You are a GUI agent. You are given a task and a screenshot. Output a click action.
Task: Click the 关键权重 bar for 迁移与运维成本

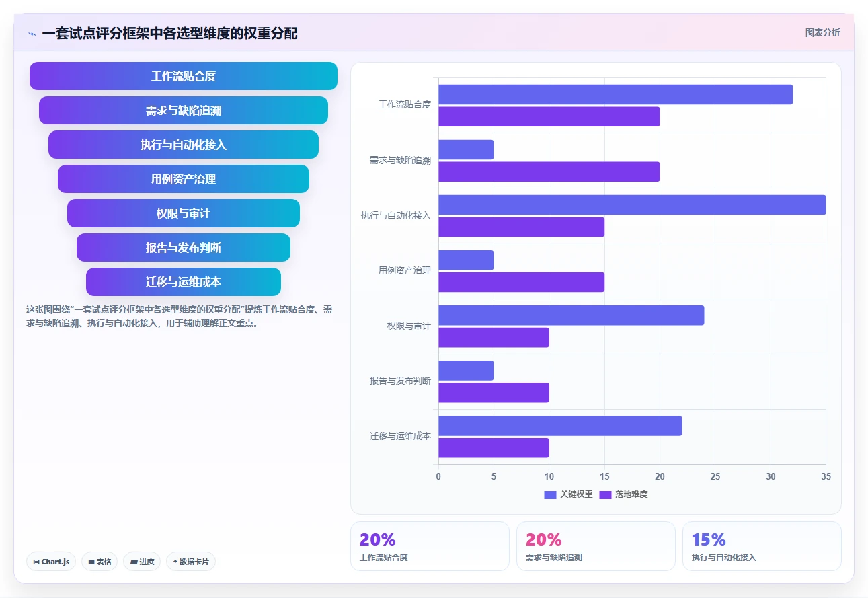pyautogui.click(x=561, y=425)
